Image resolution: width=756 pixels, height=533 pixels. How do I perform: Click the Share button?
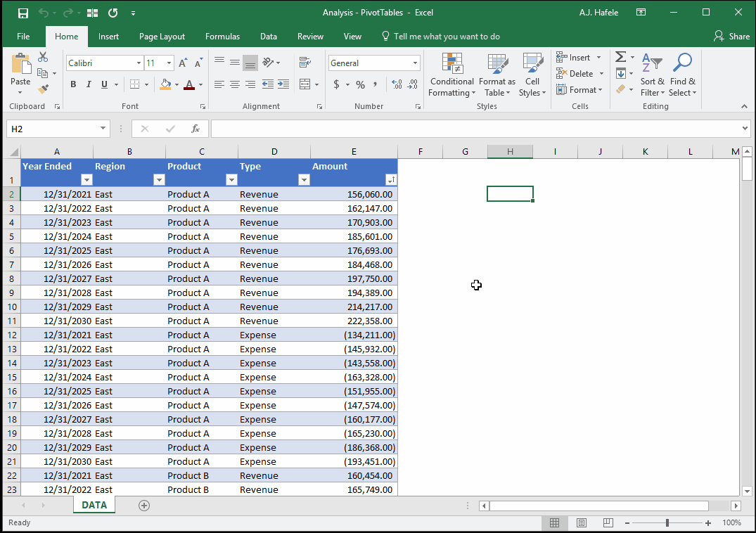[x=732, y=37]
